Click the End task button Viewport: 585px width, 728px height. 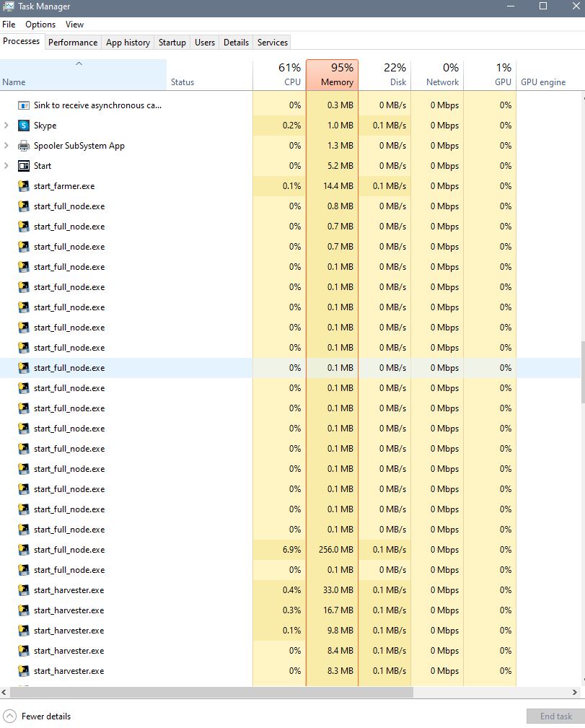[555, 716]
